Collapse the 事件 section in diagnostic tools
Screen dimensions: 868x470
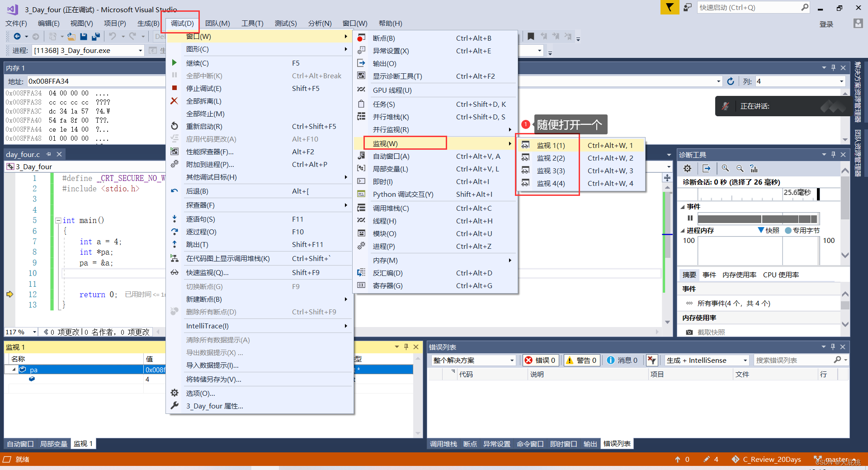[x=683, y=207]
